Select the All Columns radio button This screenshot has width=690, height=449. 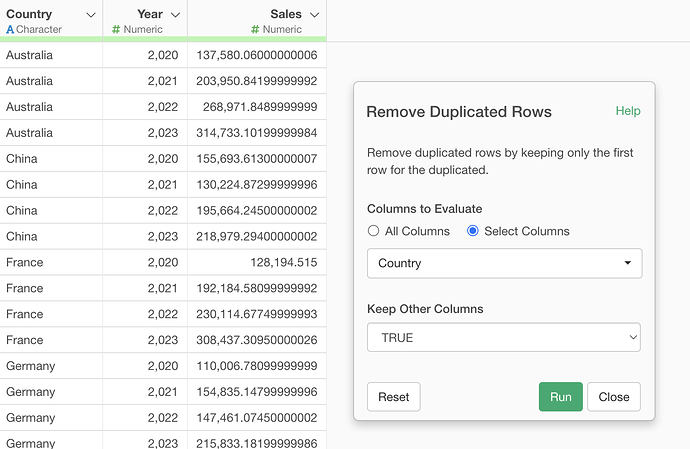pyautogui.click(x=374, y=231)
